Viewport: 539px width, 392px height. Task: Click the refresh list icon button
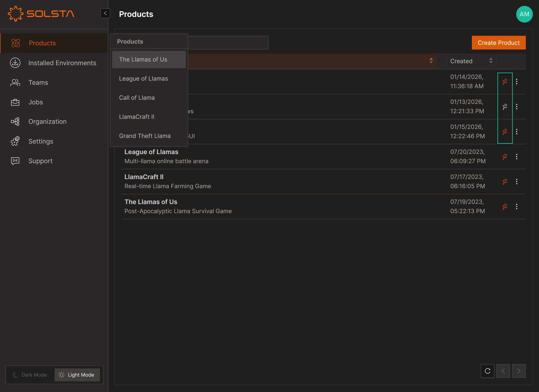[x=487, y=371]
